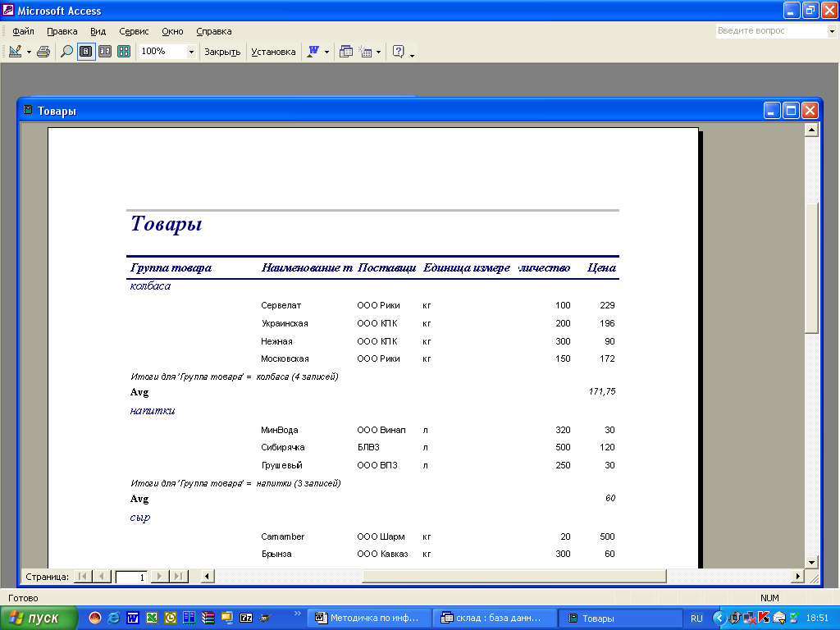Click vertical scrollbar down arrow
Viewport: 840px width, 630px height.
tap(811, 562)
